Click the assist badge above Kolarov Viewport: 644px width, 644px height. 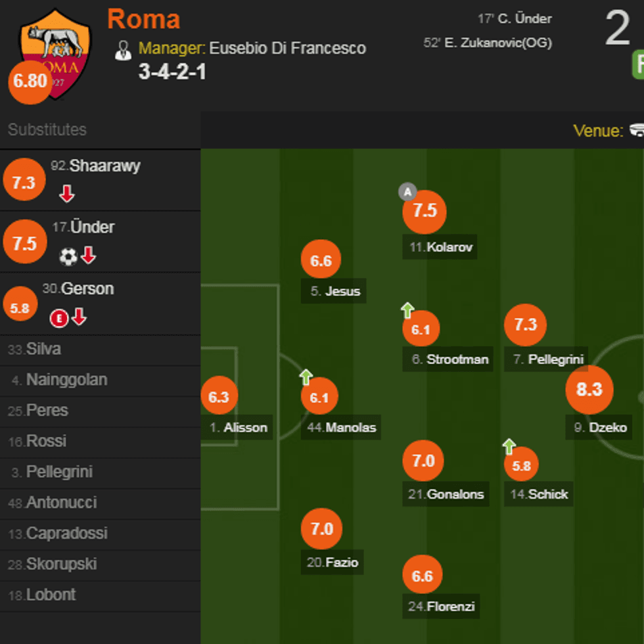click(x=407, y=192)
